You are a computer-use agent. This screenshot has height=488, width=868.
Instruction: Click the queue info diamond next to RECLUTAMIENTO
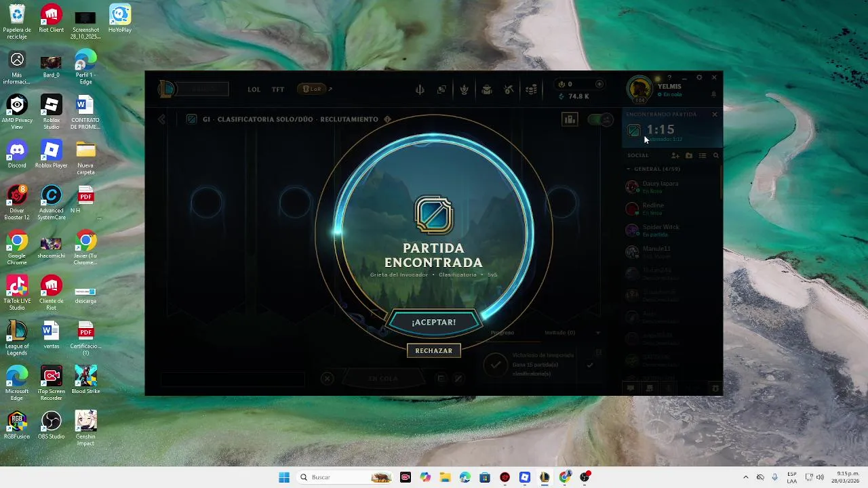387,119
